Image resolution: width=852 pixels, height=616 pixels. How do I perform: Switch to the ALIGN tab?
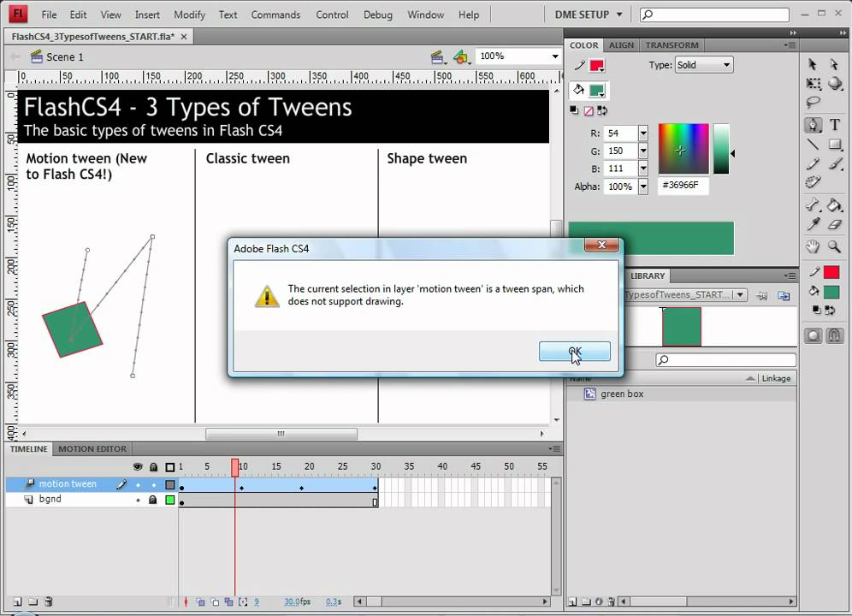(621, 45)
